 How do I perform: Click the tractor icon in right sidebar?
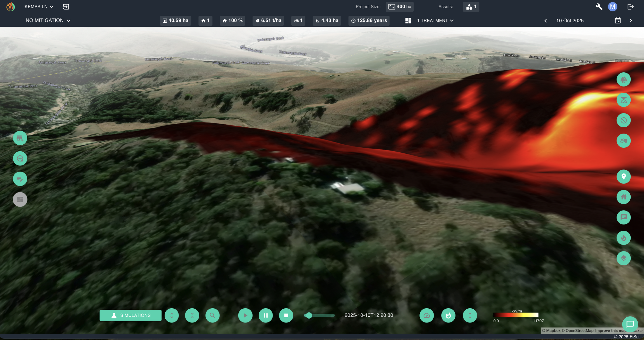pyautogui.click(x=623, y=141)
